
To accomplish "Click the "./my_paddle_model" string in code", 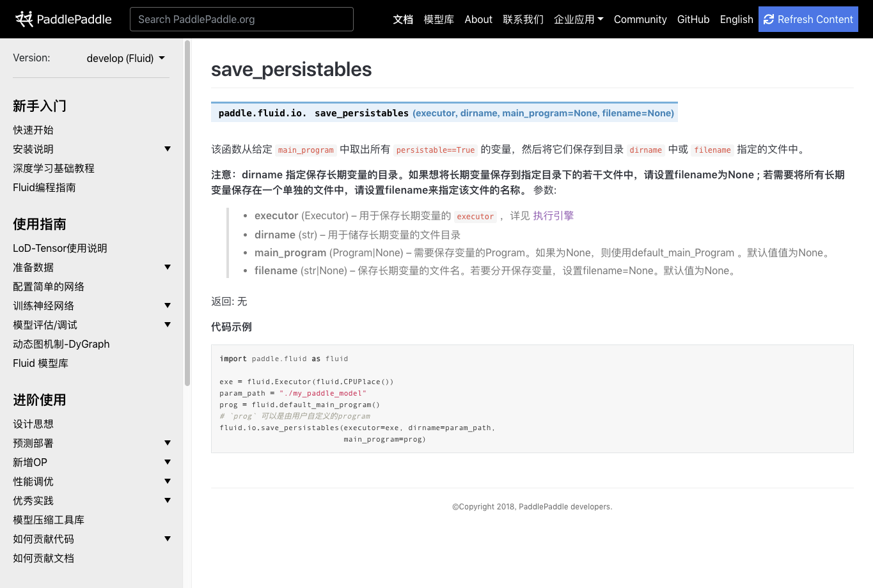I will [322, 393].
